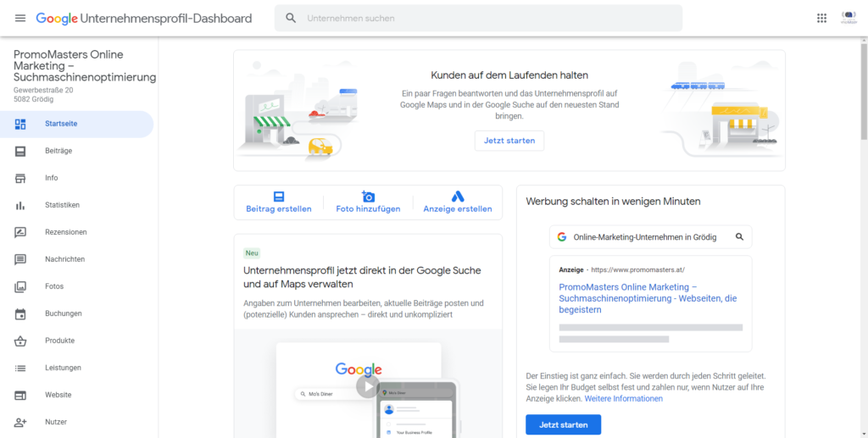
Task: Click the Beitrag erstellen icon
Action: pyautogui.click(x=279, y=197)
